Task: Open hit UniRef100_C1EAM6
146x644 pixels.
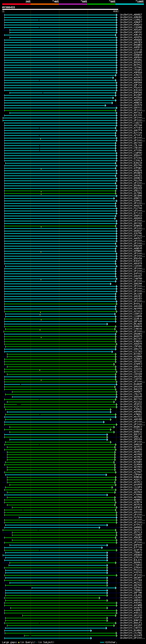Action: (131, 27)
